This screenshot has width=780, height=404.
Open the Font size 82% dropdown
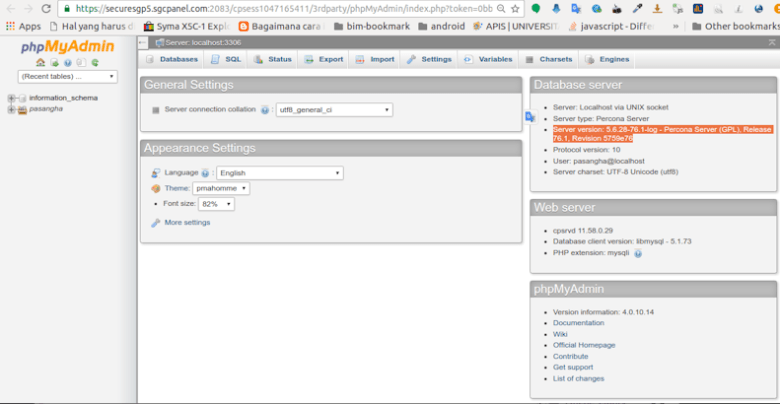click(216, 204)
